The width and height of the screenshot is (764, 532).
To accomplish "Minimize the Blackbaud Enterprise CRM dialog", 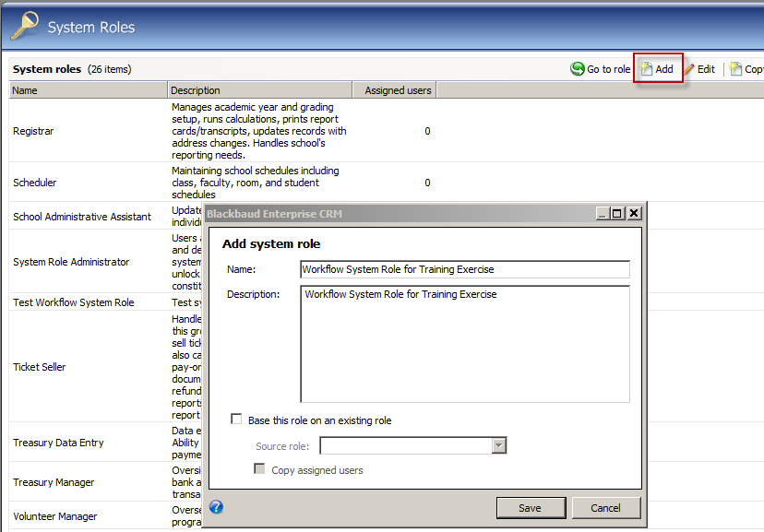I will (603, 213).
